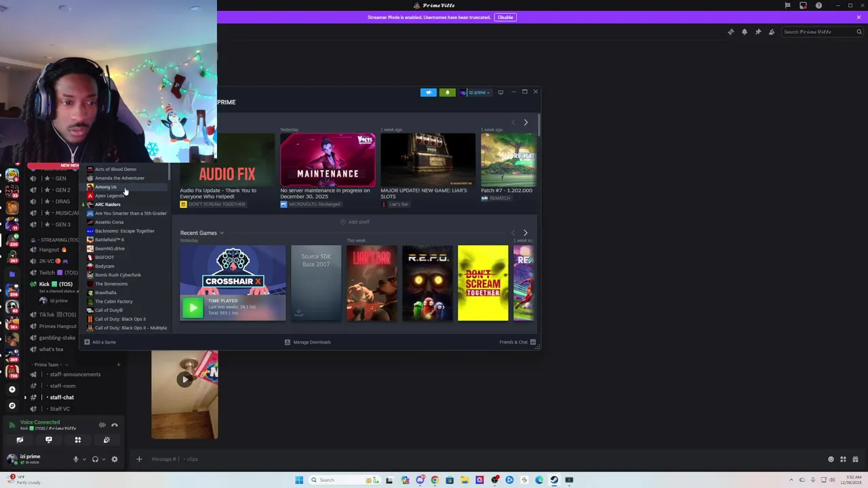Open Discord threads icon in channel header

[730, 32]
